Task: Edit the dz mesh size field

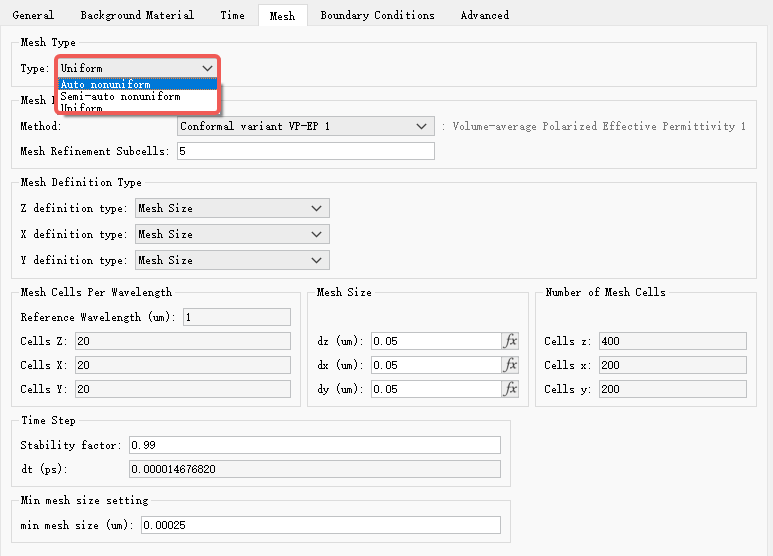Action: [437, 341]
